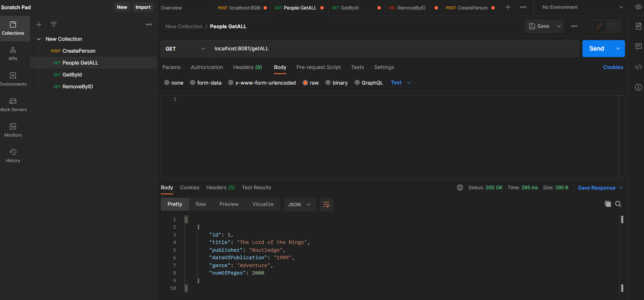
Task: Click the Save request button
Action: click(539, 26)
